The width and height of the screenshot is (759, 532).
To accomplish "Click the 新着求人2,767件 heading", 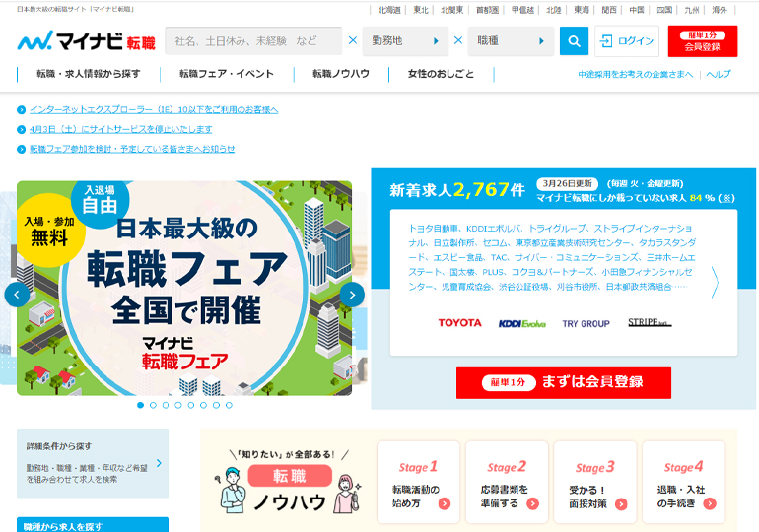I will pos(457,189).
